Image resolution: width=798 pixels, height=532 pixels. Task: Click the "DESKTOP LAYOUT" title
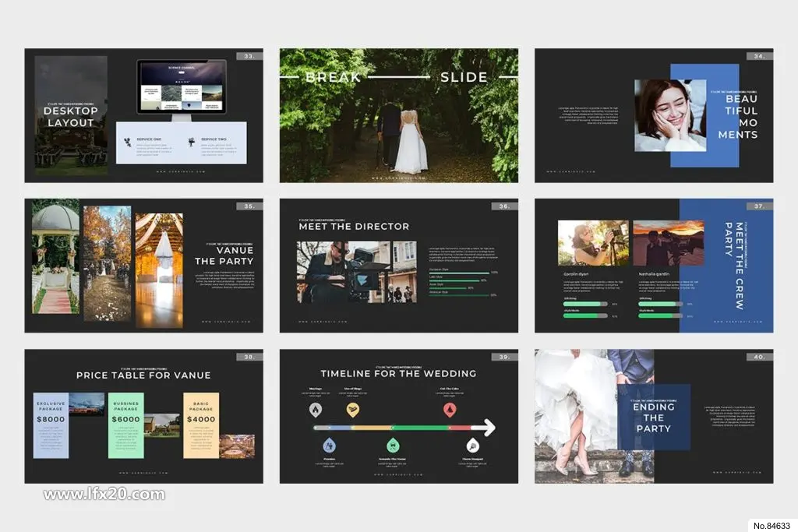point(71,117)
